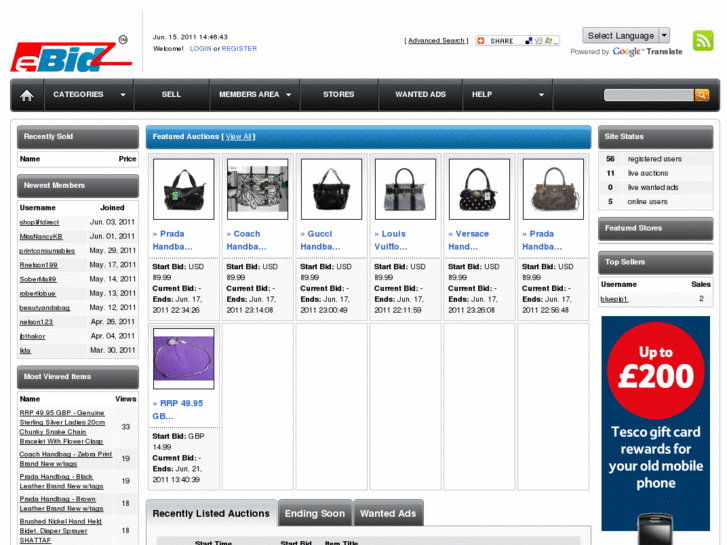Open Louis Vuitton handbag thumbnail
The image size is (727, 545).
pyautogui.click(x=405, y=189)
